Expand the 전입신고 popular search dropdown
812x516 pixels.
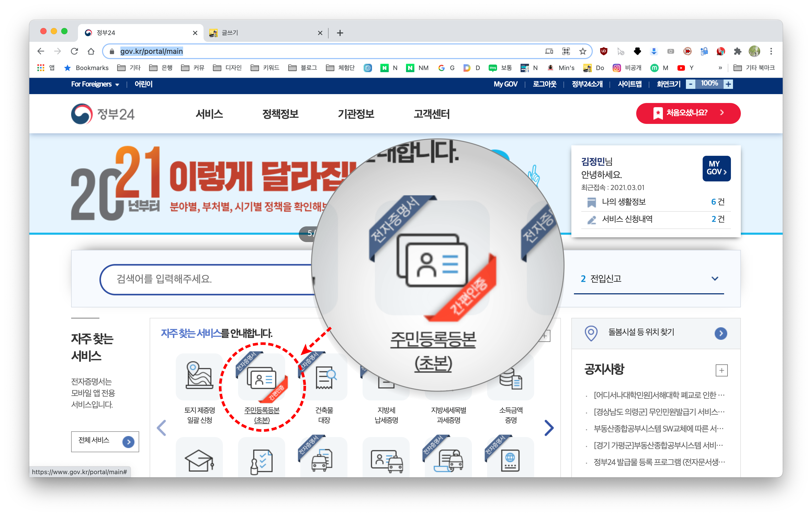pos(714,279)
